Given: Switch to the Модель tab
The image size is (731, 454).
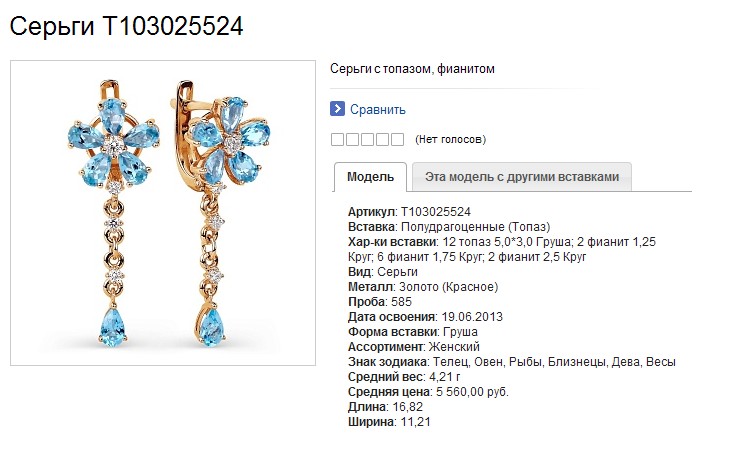Looking at the screenshot, I should pos(370,177).
